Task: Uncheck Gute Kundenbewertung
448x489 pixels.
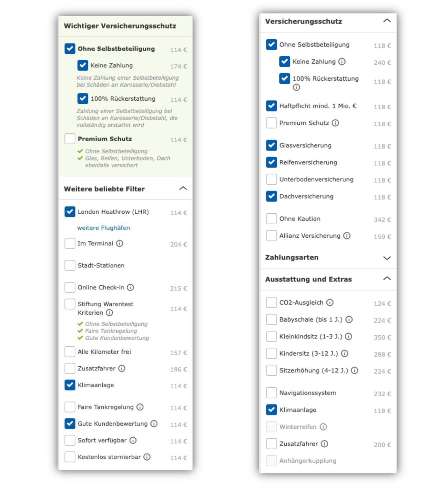Action: click(x=70, y=424)
